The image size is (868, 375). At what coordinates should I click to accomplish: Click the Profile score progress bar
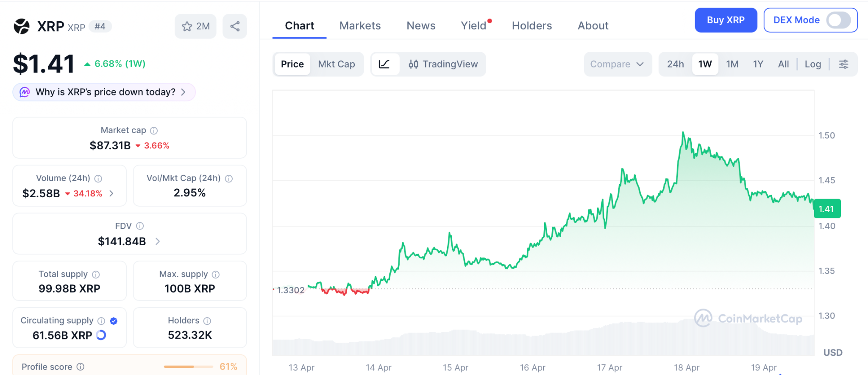[x=188, y=367]
